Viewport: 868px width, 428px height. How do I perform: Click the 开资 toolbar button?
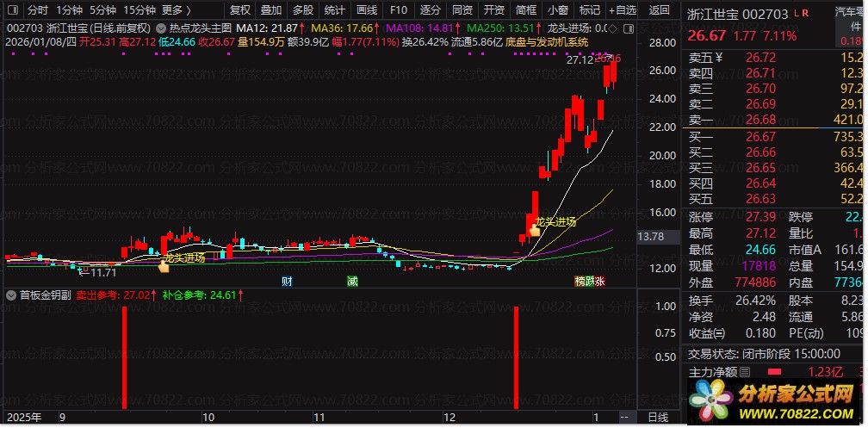pos(493,10)
